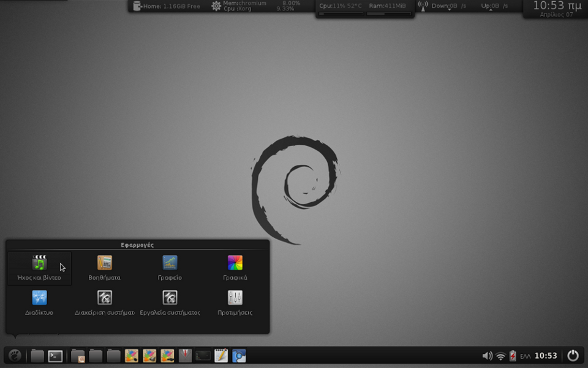Screen dimensions: 588x368
Task: Open the Εργαλεία συστήματος category
Action: [x=170, y=303]
